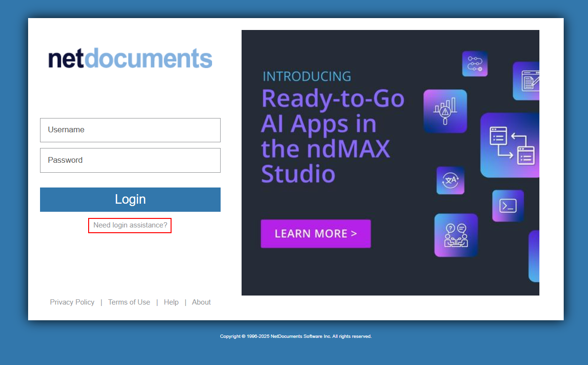This screenshot has height=365, width=588.
Task: Focus the Password input field
Action: 130,160
